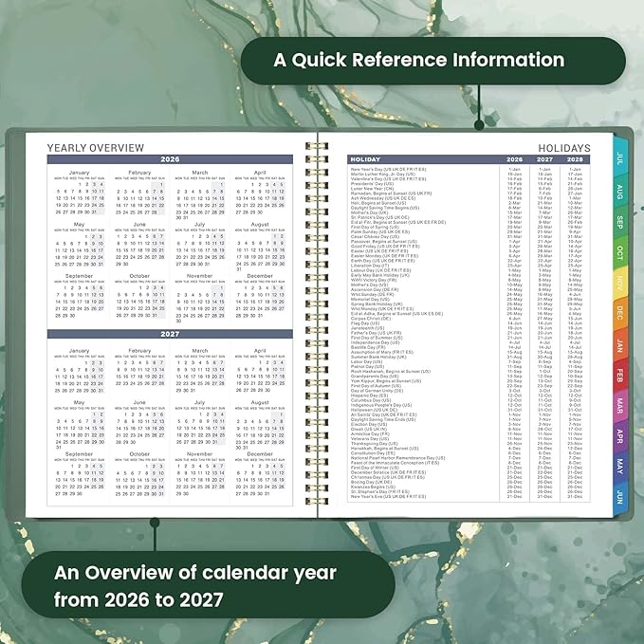Click the 'Liberation Day (IT)' row

(x=469, y=266)
